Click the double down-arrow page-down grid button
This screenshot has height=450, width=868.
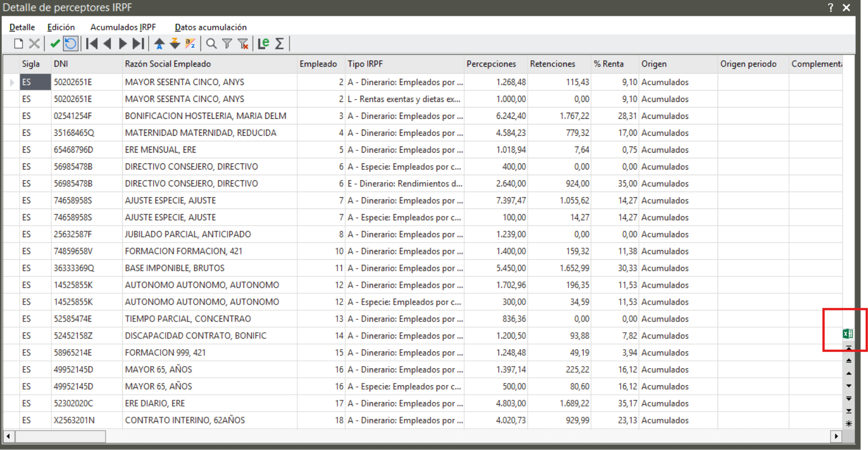click(849, 399)
